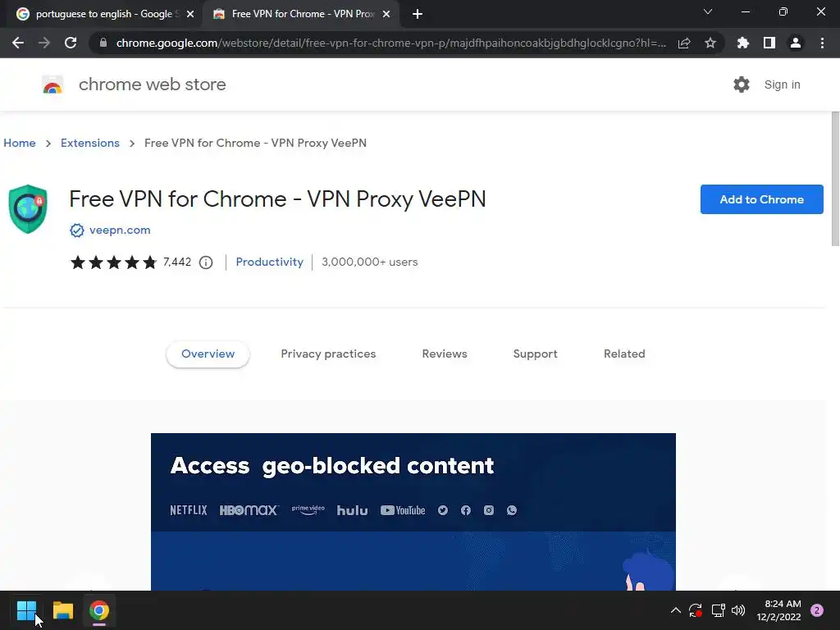Switch to the Privacy practices tab
840x630 pixels.
click(x=328, y=354)
